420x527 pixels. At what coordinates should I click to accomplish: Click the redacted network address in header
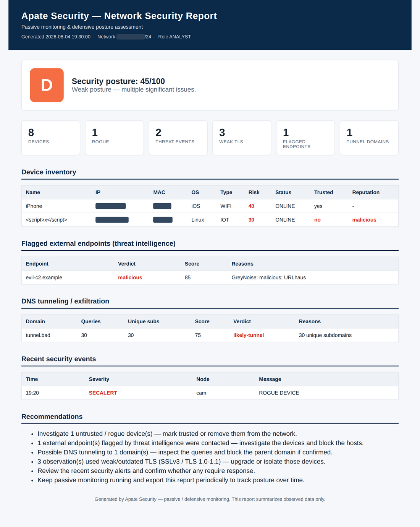point(131,37)
